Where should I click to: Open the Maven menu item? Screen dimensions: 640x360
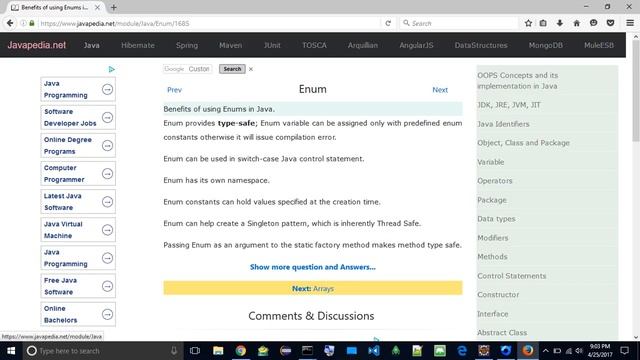(230, 45)
